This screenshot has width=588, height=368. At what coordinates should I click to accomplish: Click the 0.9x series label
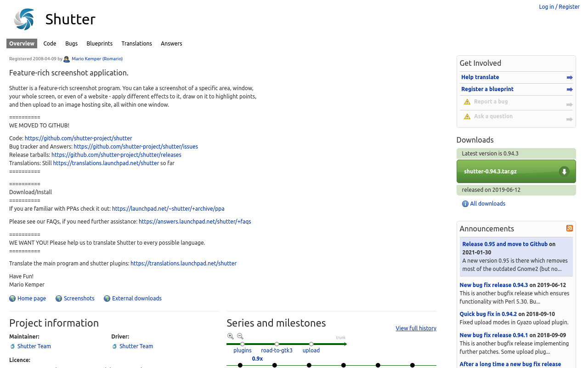click(x=257, y=358)
